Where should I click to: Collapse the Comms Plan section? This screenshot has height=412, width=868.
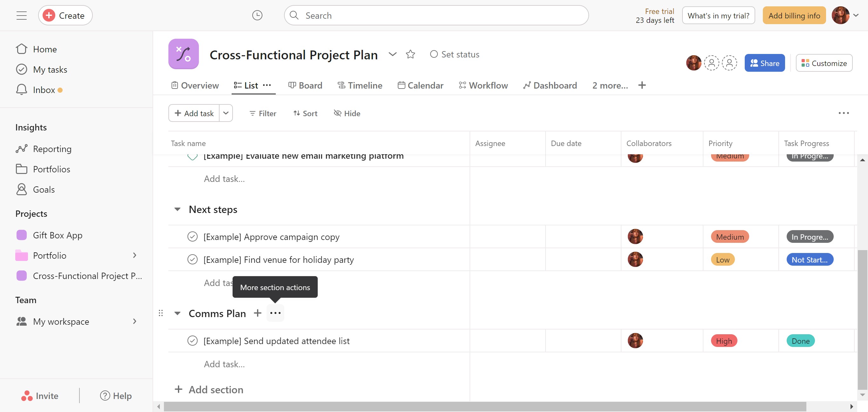[x=177, y=313]
